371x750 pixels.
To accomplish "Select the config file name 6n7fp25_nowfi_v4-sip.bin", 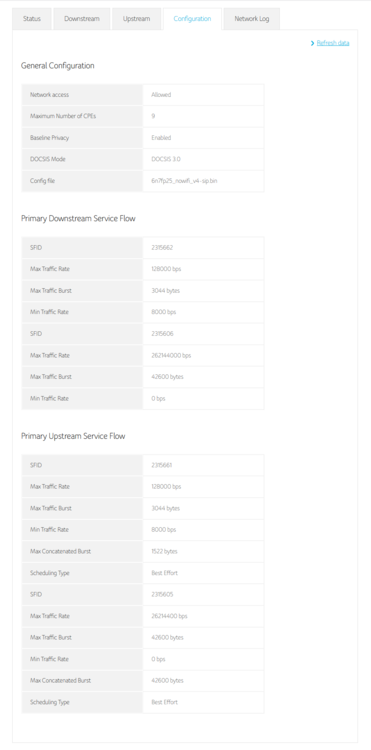I will pyautogui.click(x=184, y=181).
